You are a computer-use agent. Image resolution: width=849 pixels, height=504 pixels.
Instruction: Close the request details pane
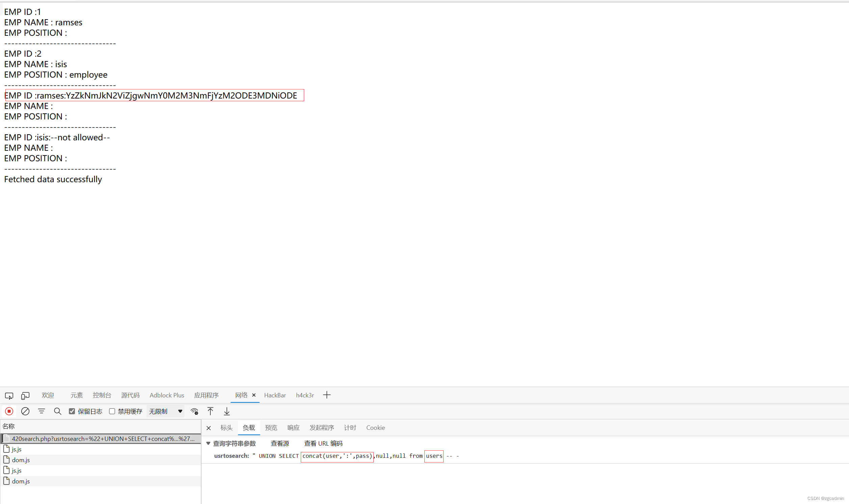[x=209, y=428]
